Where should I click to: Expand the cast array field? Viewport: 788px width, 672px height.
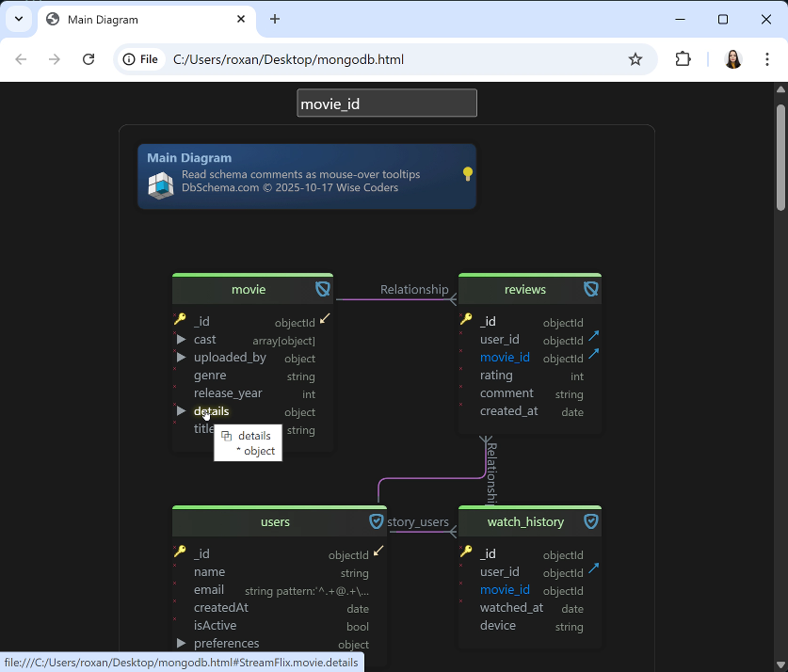(x=181, y=340)
